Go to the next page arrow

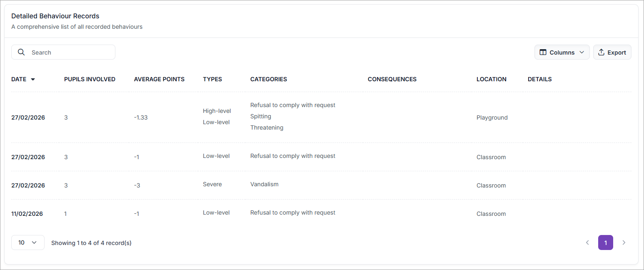(x=624, y=242)
